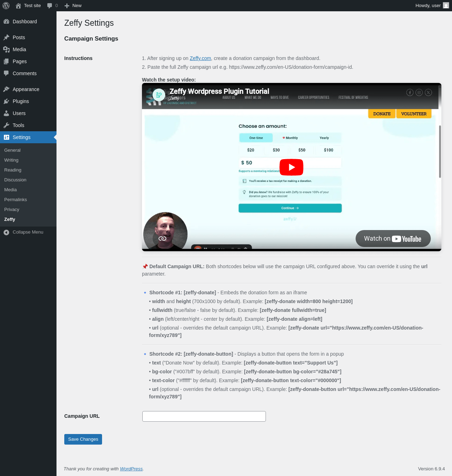The image size is (452, 476).
Task: Click the Settings sliders icon
Action: click(x=6, y=137)
